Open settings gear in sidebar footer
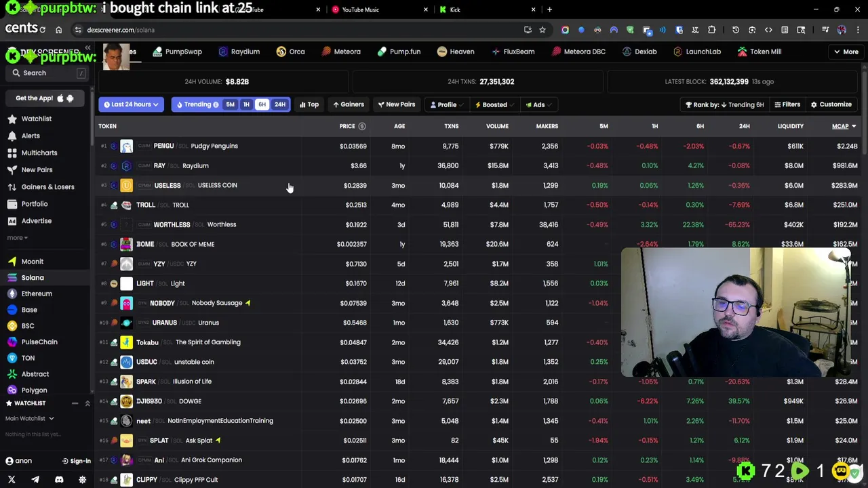Image resolution: width=868 pixels, height=488 pixels. point(83,479)
